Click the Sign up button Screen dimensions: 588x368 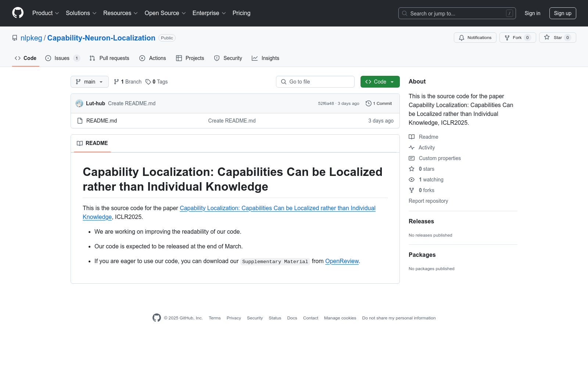[x=563, y=13]
